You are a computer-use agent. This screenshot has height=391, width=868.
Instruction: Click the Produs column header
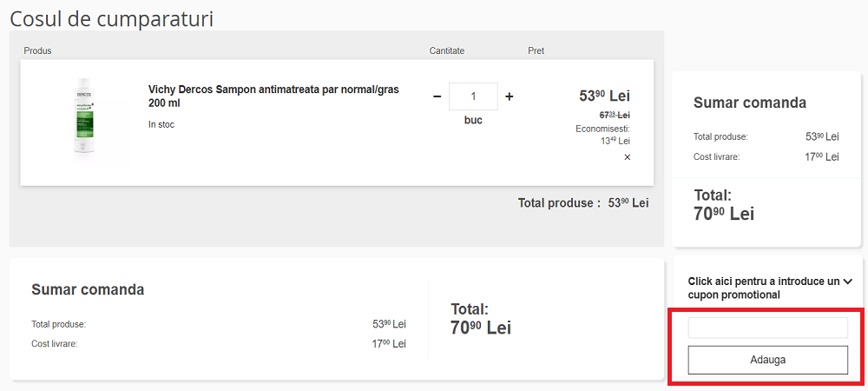coord(37,51)
